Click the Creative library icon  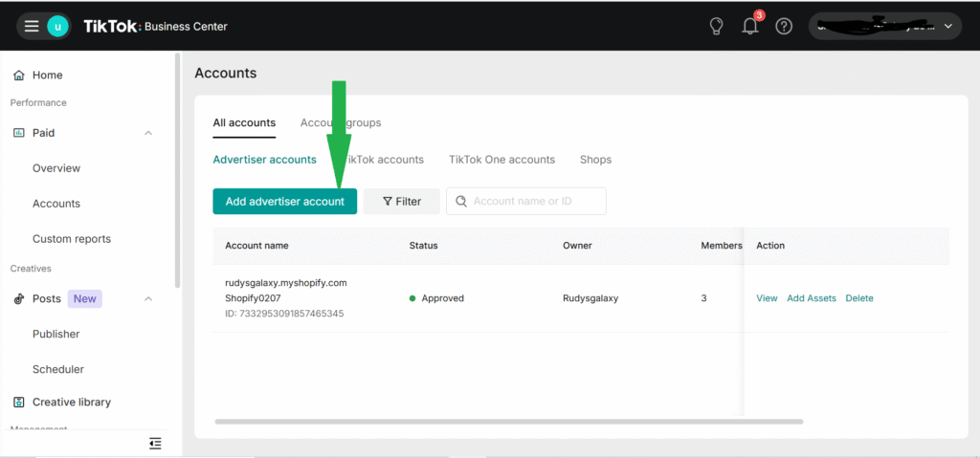coord(19,403)
